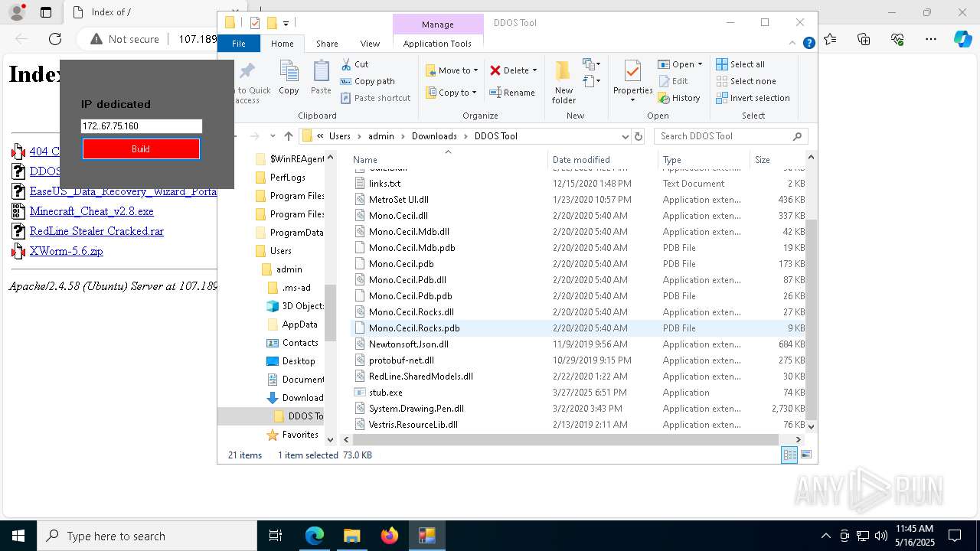Collapse the Explorer ribbon chevron
980x551 pixels.
click(x=793, y=44)
